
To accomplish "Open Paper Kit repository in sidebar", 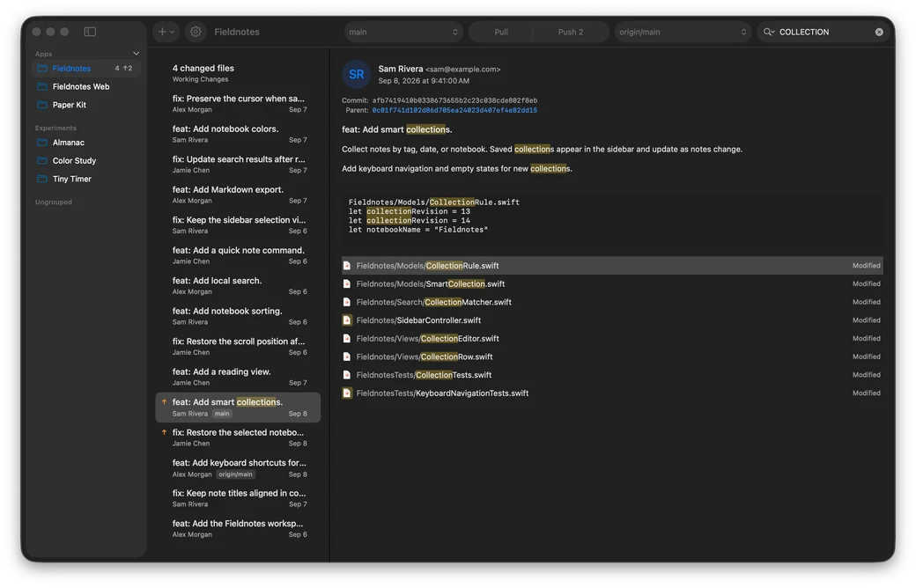I will click(86, 105).
